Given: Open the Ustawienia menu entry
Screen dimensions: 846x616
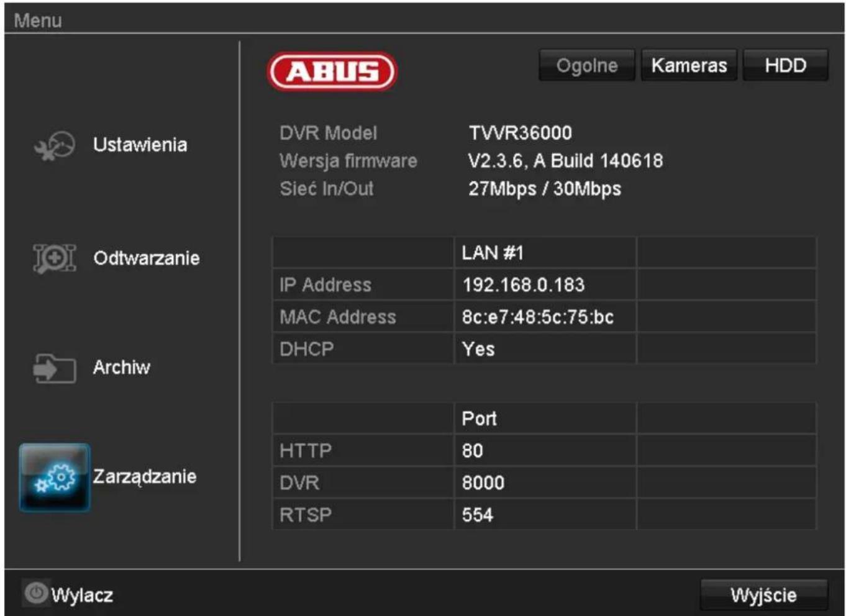Looking at the screenshot, I should click(140, 145).
